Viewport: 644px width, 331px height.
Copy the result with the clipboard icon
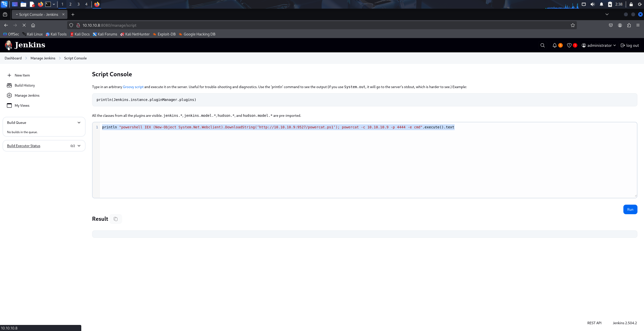115,219
